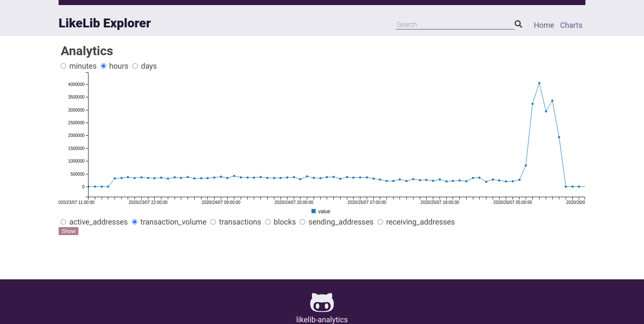
Task: Click the 3000000 y-axis label
Action: pyautogui.click(x=76, y=110)
